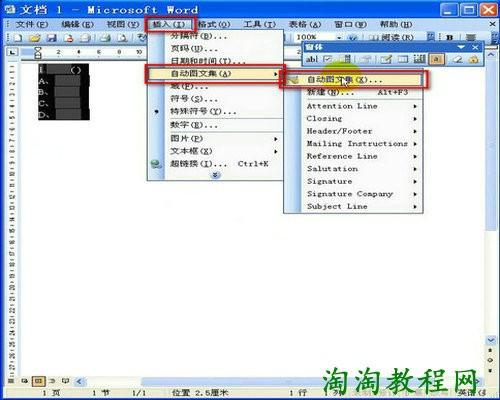
Task: Open the 文件(F) menu
Action: coord(32,24)
